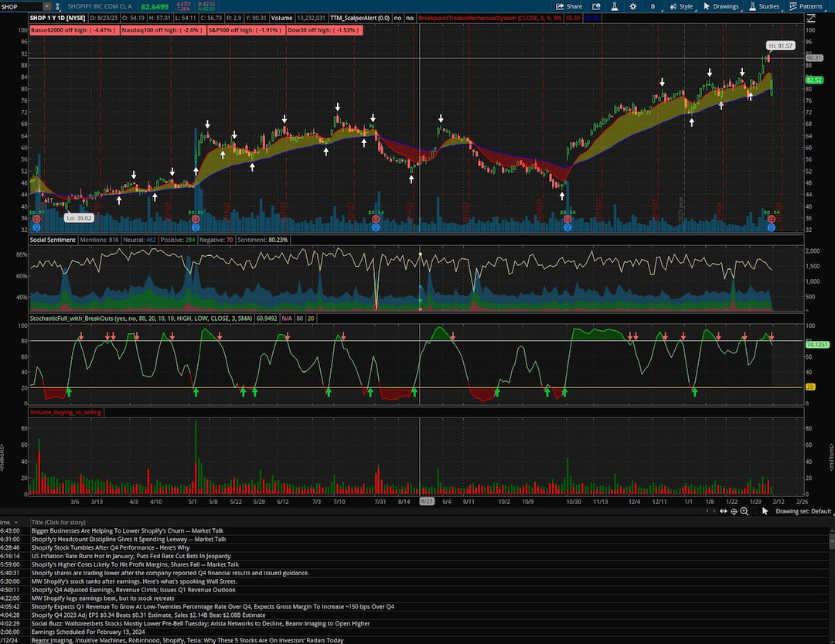
Task: Click the Social Sentiment panel label
Action: (x=52, y=240)
